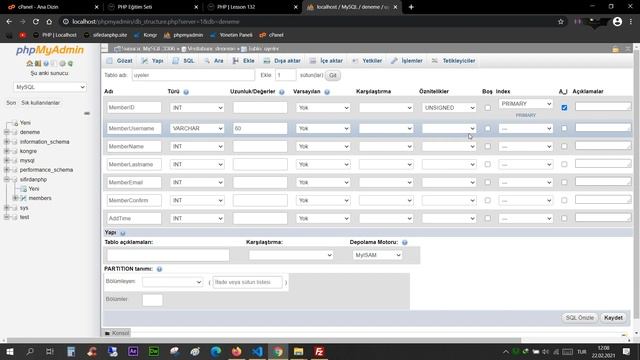The image size is (640, 360).
Task: Click the Depolama Motoru help icon
Action: pyautogui.click(x=404, y=242)
